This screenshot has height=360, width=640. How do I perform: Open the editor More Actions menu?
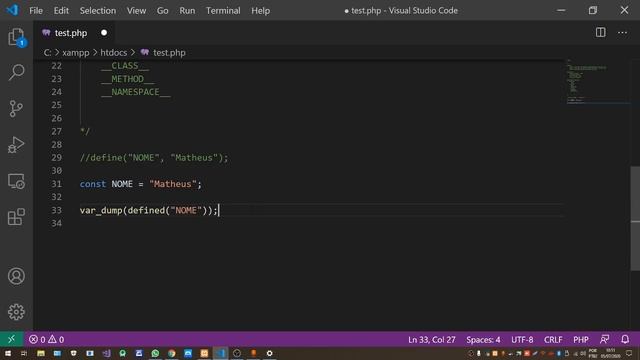(622, 32)
